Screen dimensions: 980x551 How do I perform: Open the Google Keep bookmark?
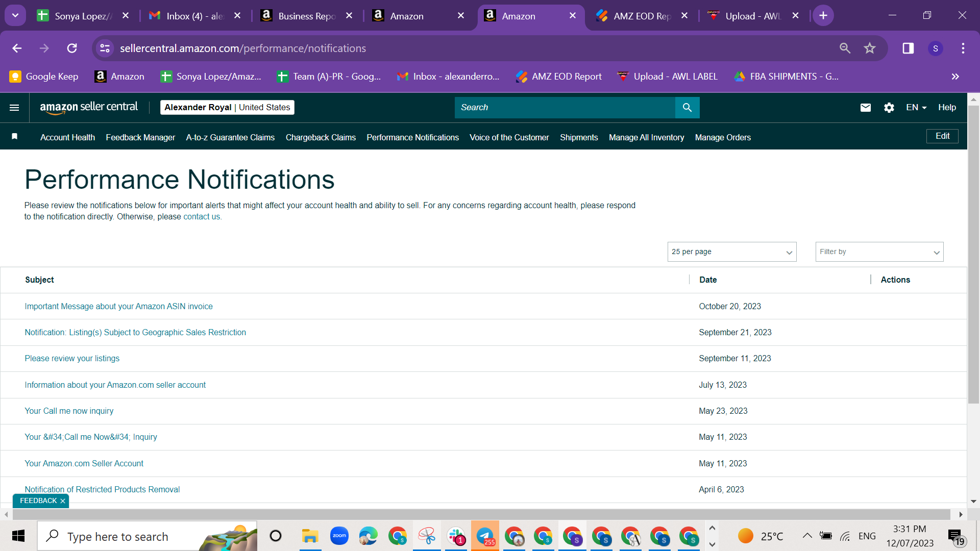click(x=44, y=77)
